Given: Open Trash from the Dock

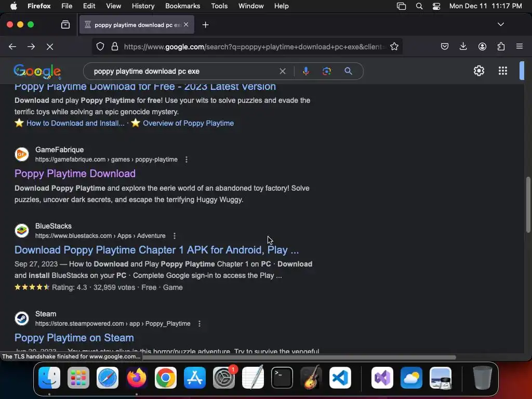Looking at the screenshot, I should click(x=483, y=378).
